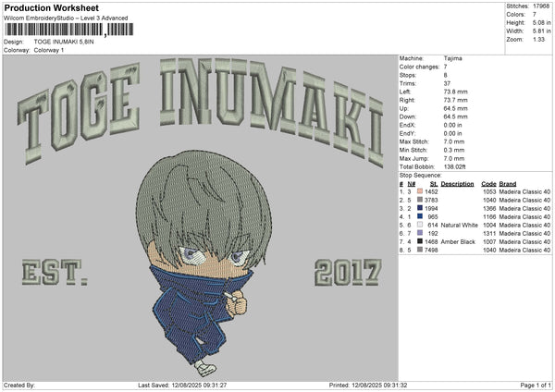The width and height of the screenshot is (555, 392).
Task: Select Last Saved timestamp '12/08/2025 09:31:27'
Action: (x=199, y=385)
